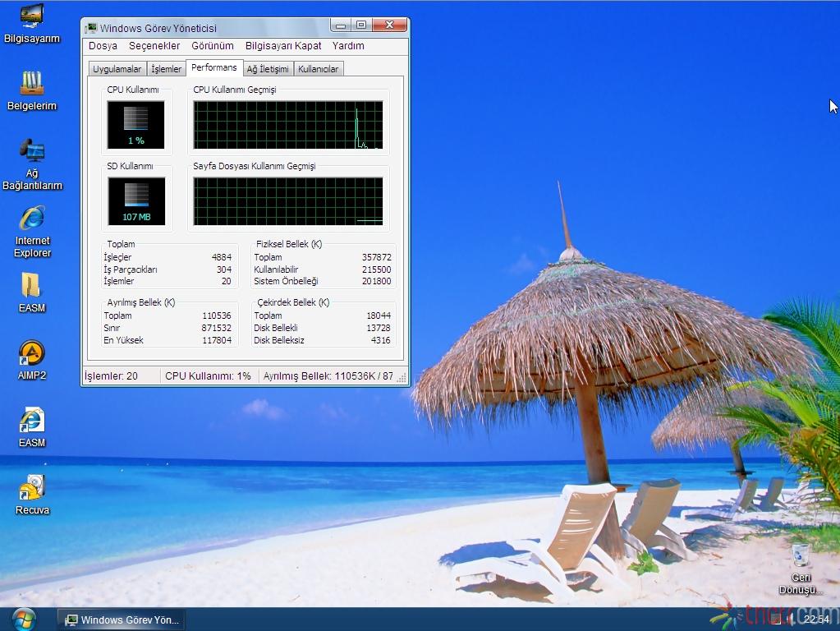Maximize the Task Manager window

pyautogui.click(x=361, y=25)
